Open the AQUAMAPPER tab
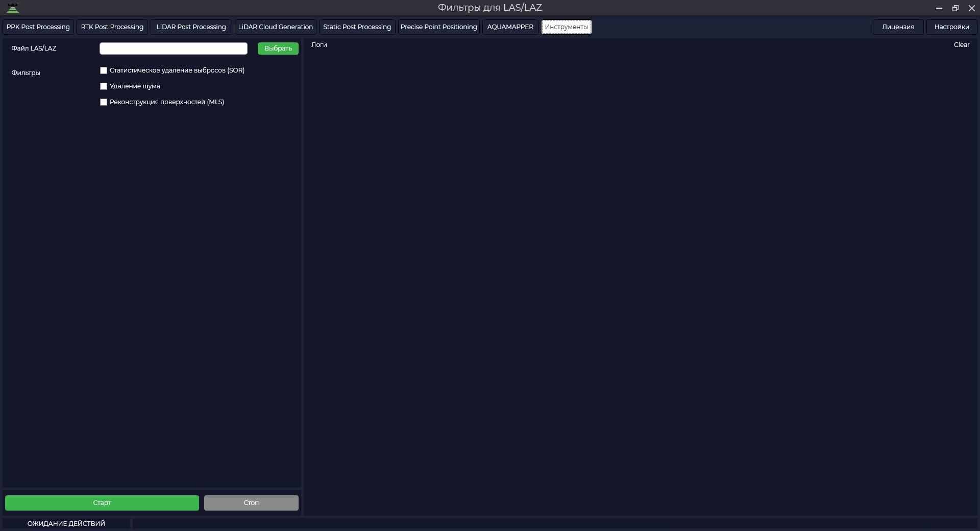This screenshot has height=531, width=980. coord(510,27)
